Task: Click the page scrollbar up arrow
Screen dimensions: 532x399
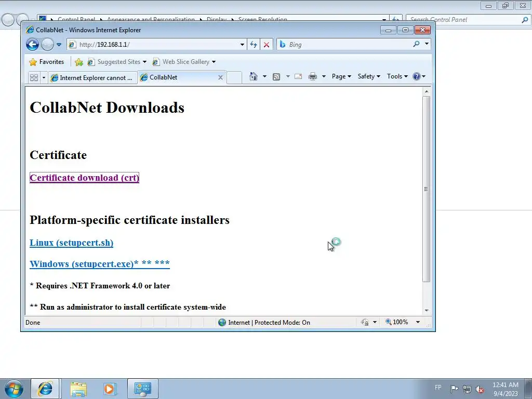Action: point(427,91)
